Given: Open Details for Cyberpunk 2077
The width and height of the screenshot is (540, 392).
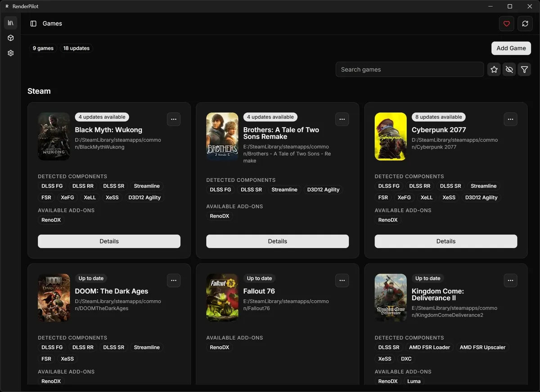Looking at the screenshot, I should click(445, 241).
